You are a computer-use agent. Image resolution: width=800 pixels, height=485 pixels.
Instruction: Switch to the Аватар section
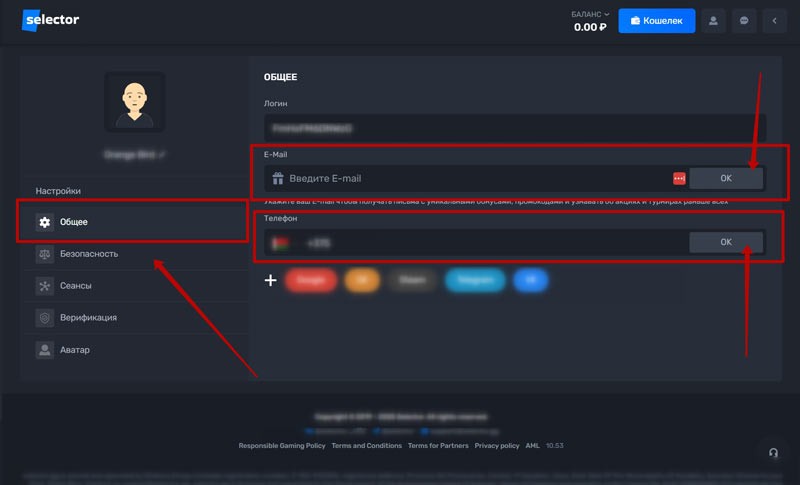coord(74,350)
